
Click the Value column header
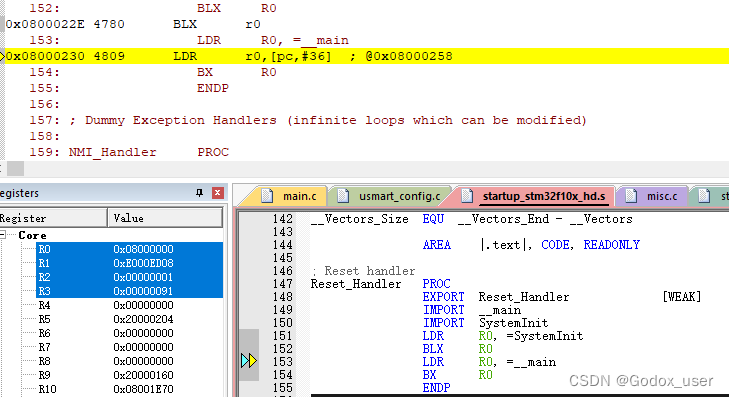click(165, 218)
